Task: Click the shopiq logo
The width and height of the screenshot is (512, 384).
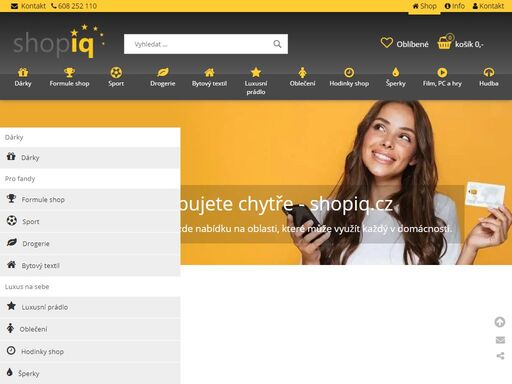Action: [x=59, y=42]
